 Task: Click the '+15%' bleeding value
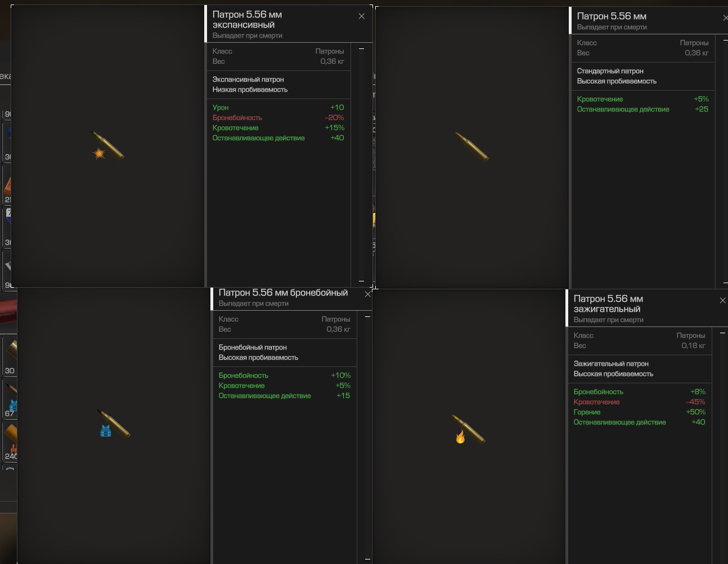pyautogui.click(x=334, y=128)
